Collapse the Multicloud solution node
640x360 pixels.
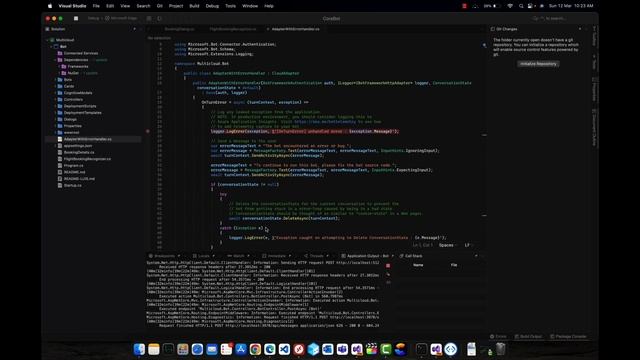coord(48,40)
